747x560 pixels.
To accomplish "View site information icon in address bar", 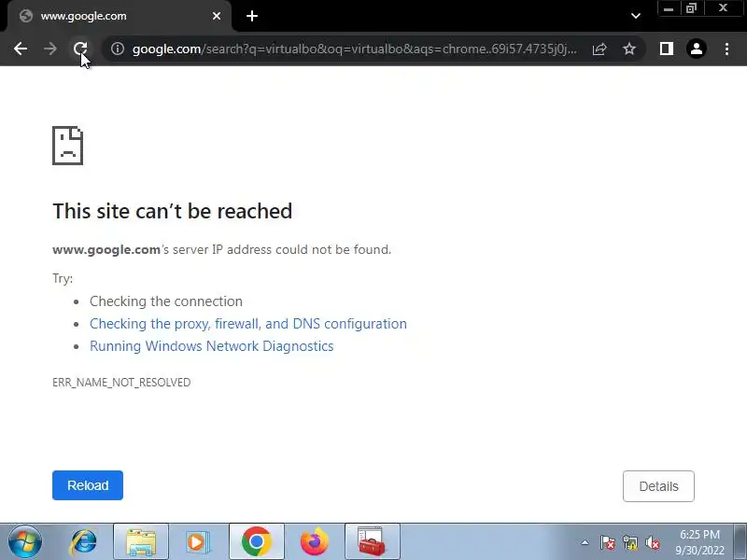I will (118, 49).
